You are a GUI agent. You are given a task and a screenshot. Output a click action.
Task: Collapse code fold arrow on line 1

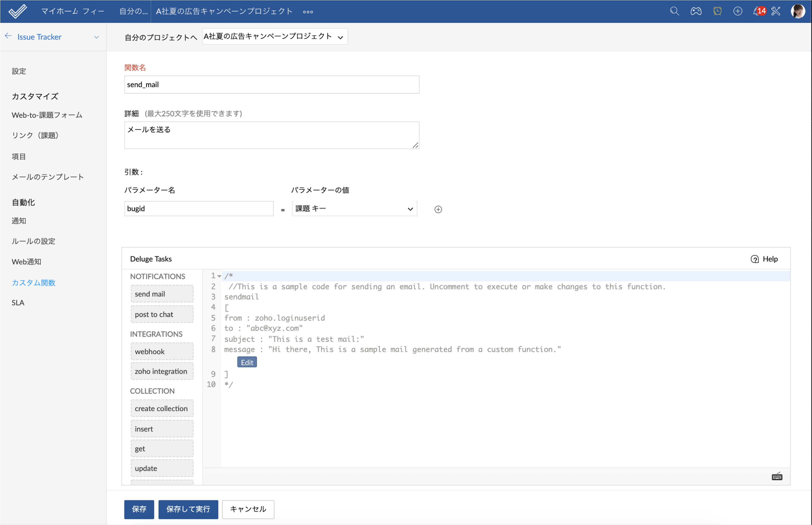219,276
